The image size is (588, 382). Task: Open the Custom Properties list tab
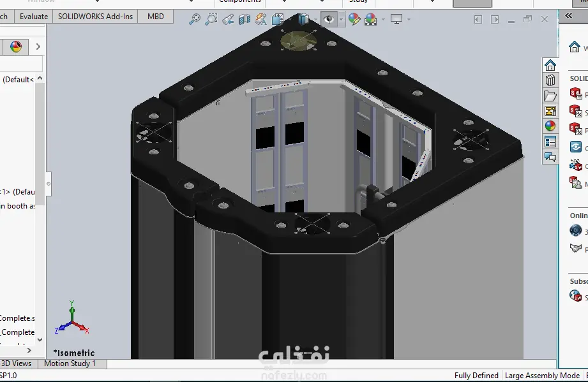coord(550,142)
